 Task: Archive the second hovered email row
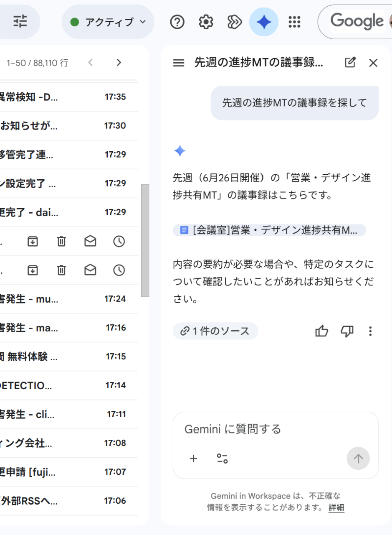tap(33, 270)
